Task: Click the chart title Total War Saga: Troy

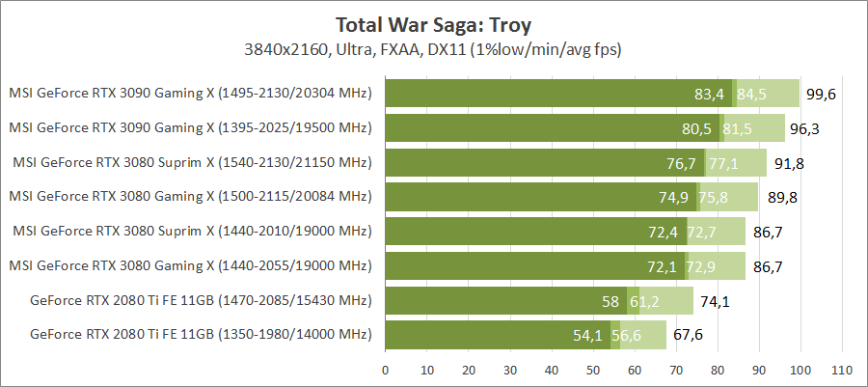Action: (433, 23)
